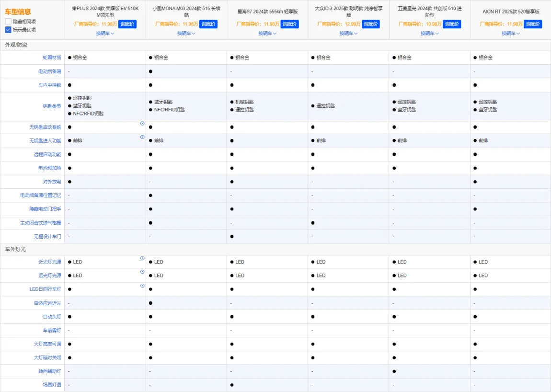Open the 星海S7 2024款 555km 轻享版 title

(x=268, y=12)
